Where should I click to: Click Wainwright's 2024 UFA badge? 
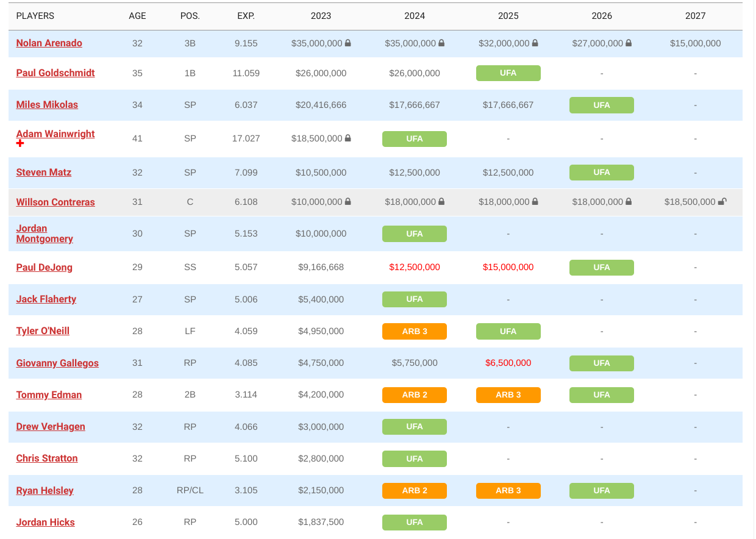pos(415,139)
